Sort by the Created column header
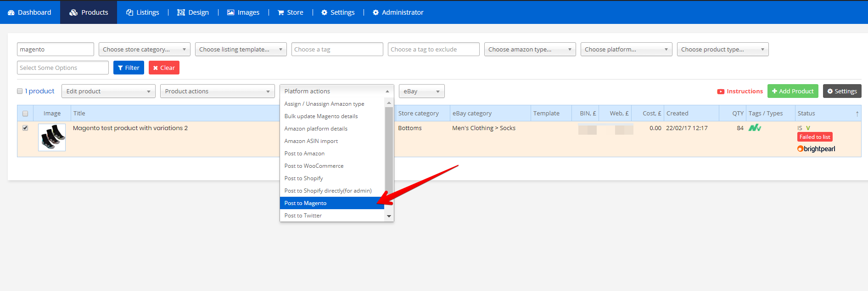 [691, 114]
